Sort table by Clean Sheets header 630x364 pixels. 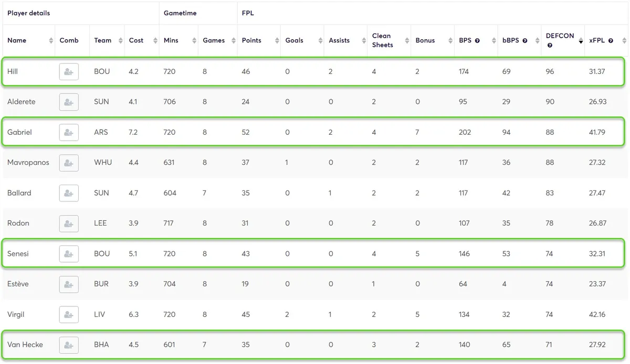[382, 40]
